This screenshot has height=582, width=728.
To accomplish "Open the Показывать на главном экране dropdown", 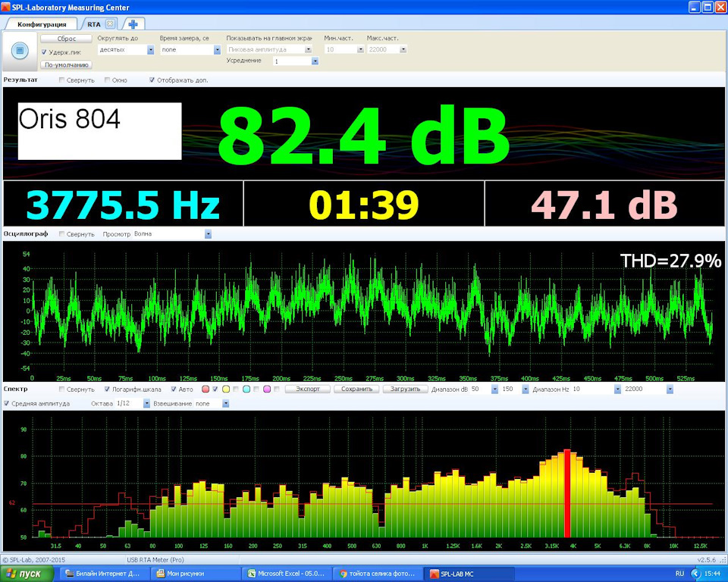I will tap(309, 49).
